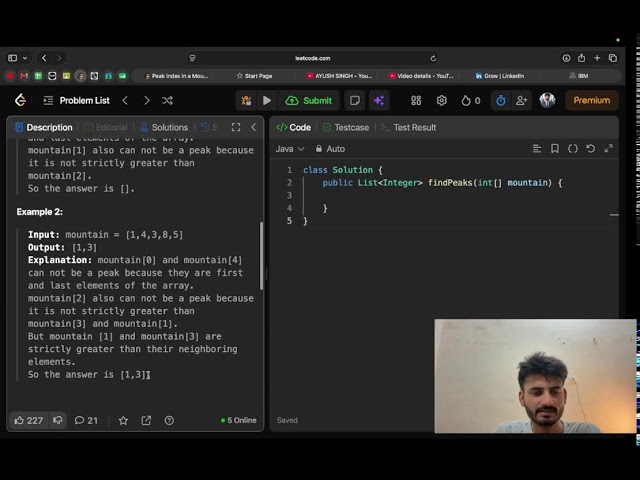
Task: Click the webcam video overlay
Action: 535,376
